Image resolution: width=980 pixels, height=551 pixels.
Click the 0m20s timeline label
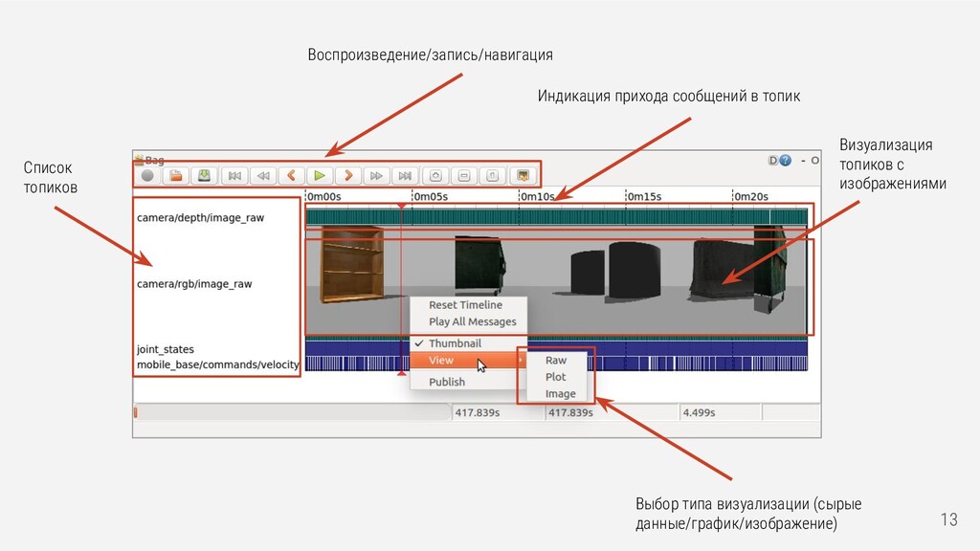(751, 196)
